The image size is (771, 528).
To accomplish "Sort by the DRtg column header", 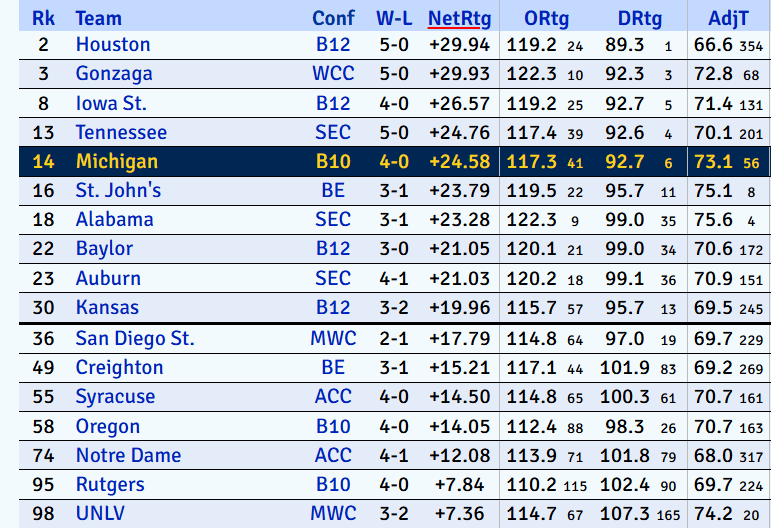I will [x=640, y=18].
